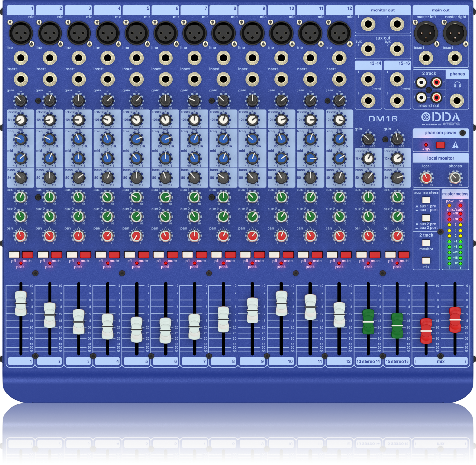Viewport: 476px width, 465px height.
Task: Click the channel 6 mic XLR input
Action: [166, 33]
